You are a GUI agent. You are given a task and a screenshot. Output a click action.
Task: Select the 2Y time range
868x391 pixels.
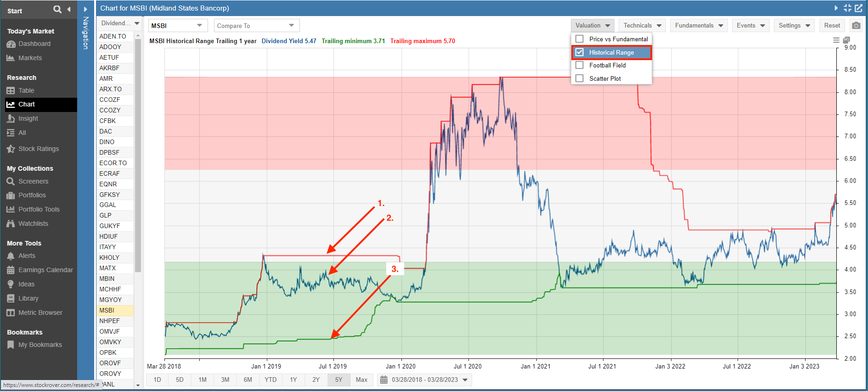316,380
